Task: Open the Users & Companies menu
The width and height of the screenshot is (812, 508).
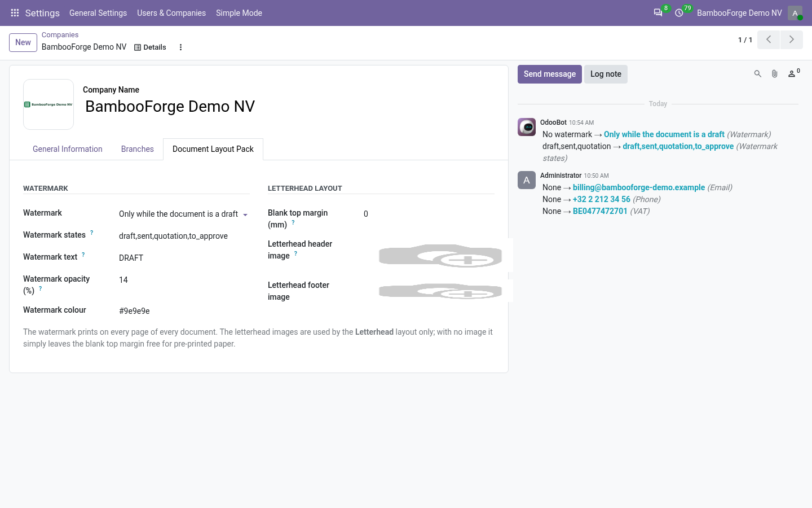Action: coord(171,13)
